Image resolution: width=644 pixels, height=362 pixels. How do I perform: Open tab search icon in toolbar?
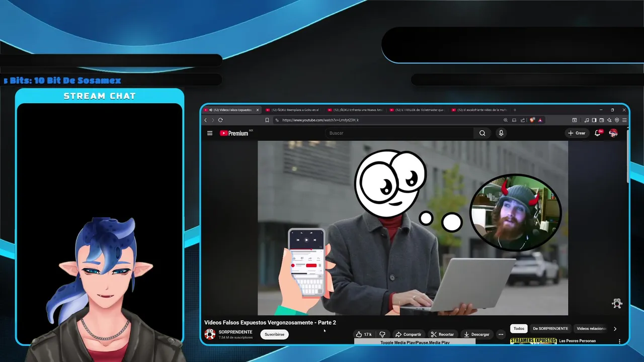click(574, 120)
